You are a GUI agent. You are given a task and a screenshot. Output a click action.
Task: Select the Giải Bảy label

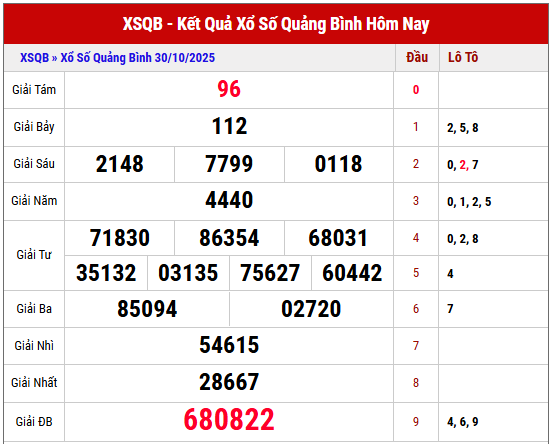[x=34, y=127]
